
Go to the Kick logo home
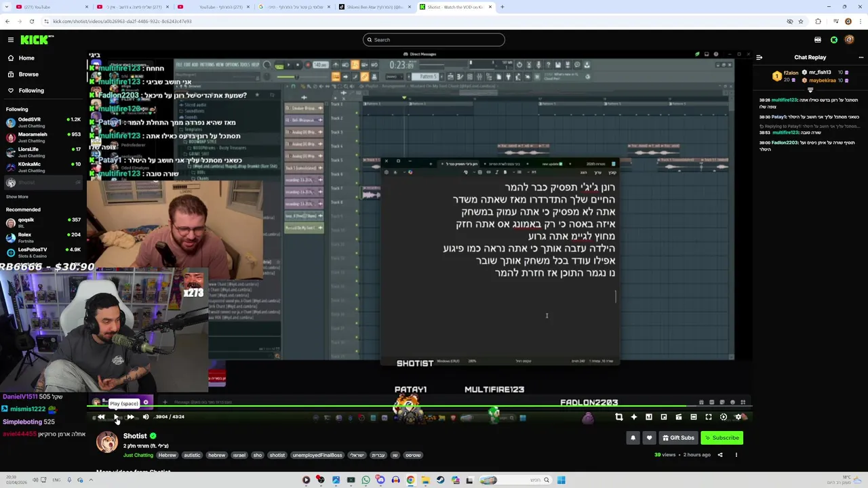34,40
